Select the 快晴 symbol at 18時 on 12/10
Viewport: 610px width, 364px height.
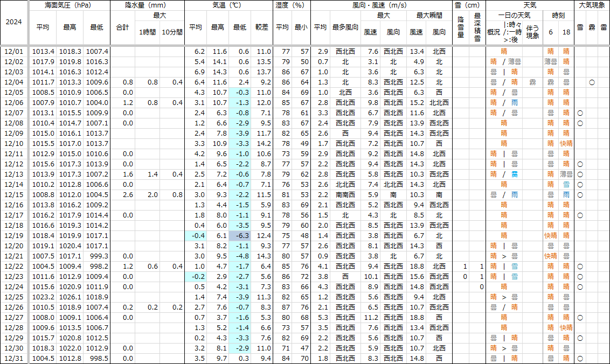click(x=566, y=144)
